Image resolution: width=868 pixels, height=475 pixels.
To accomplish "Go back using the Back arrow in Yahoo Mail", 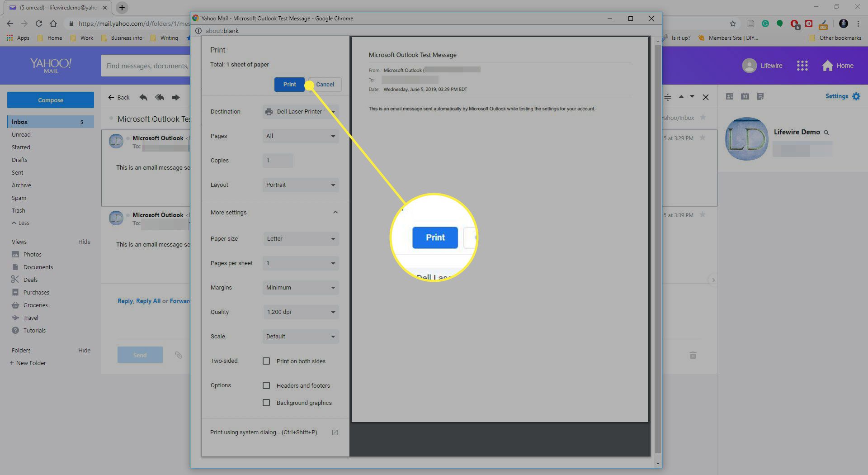I will pyautogui.click(x=119, y=97).
